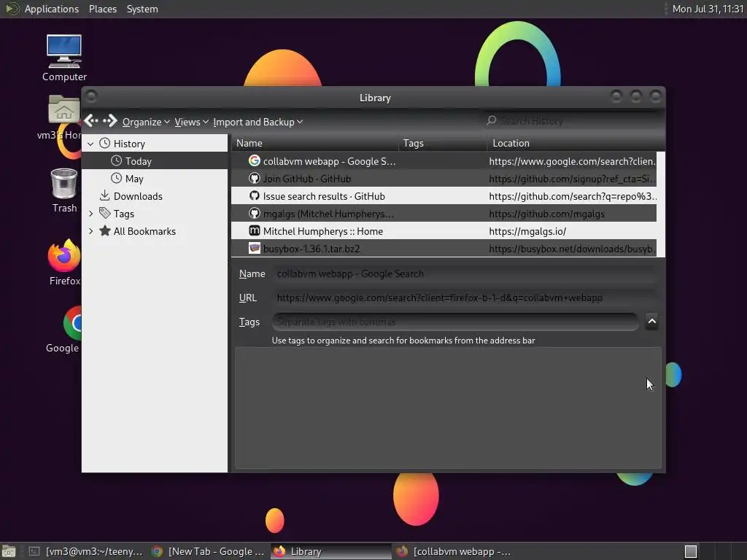Select the busybox-1.36.1.tar.bz2 entry
This screenshot has height=560, width=747.
point(444,249)
